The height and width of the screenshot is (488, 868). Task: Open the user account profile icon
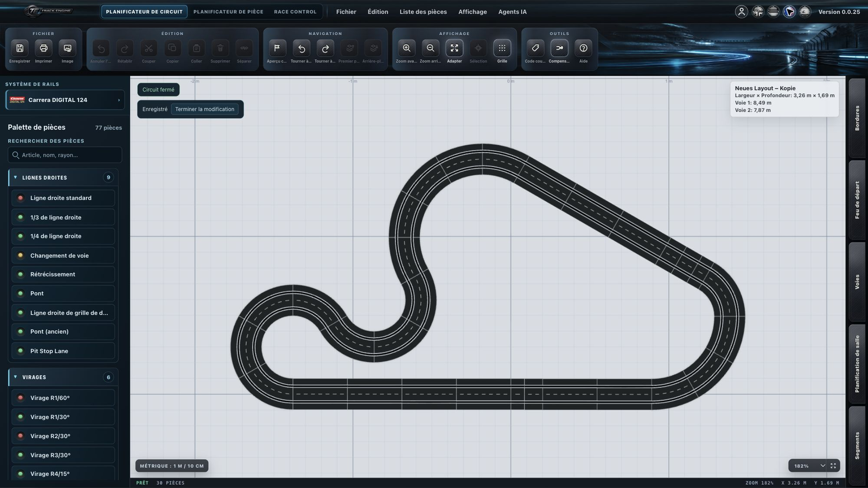[741, 11]
